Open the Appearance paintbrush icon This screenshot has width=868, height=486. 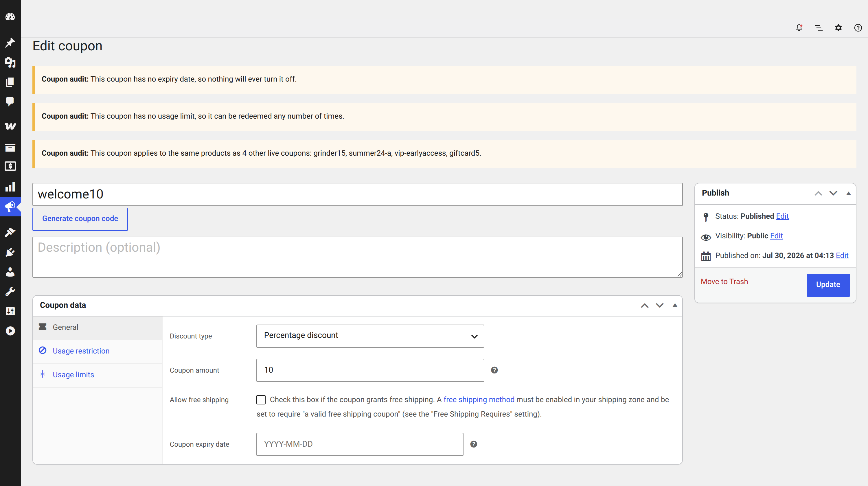tap(10, 232)
